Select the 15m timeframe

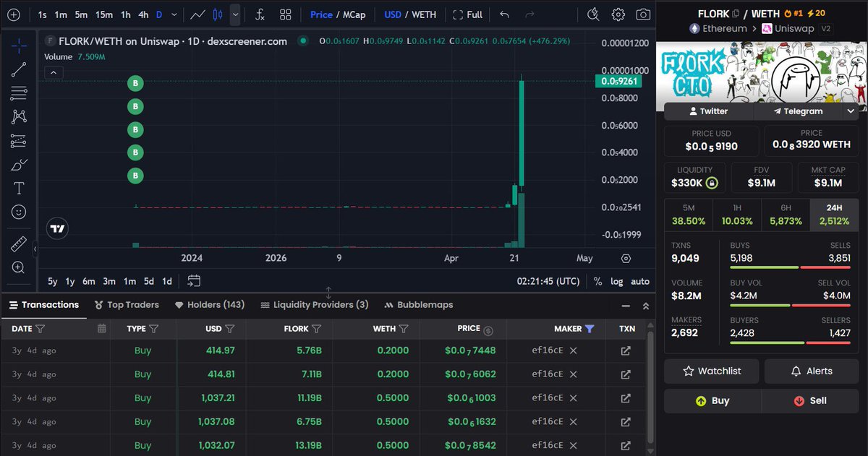pos(104,14)
